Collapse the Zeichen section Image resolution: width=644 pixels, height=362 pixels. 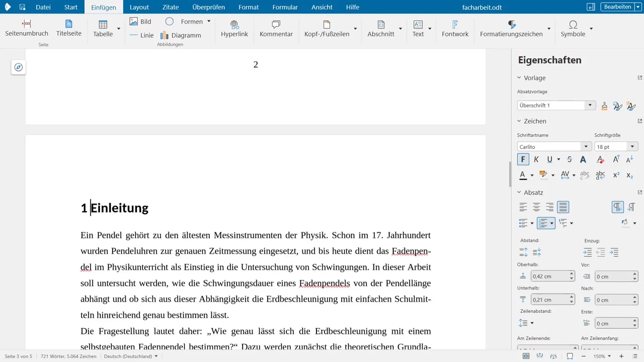[x=519, y=121]
